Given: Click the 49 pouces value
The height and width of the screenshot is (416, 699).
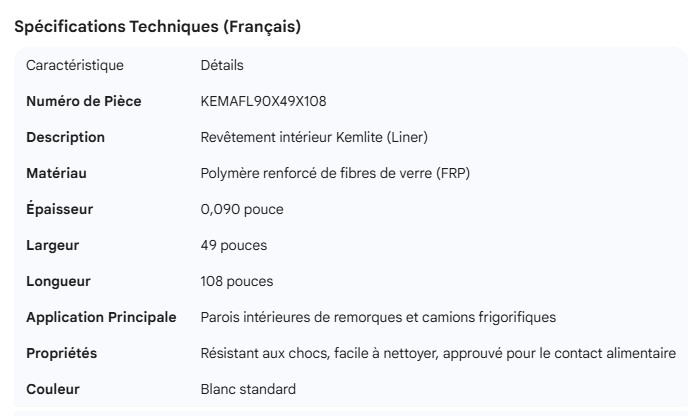Looking at the screenshot, I should (x=234, y=245).
